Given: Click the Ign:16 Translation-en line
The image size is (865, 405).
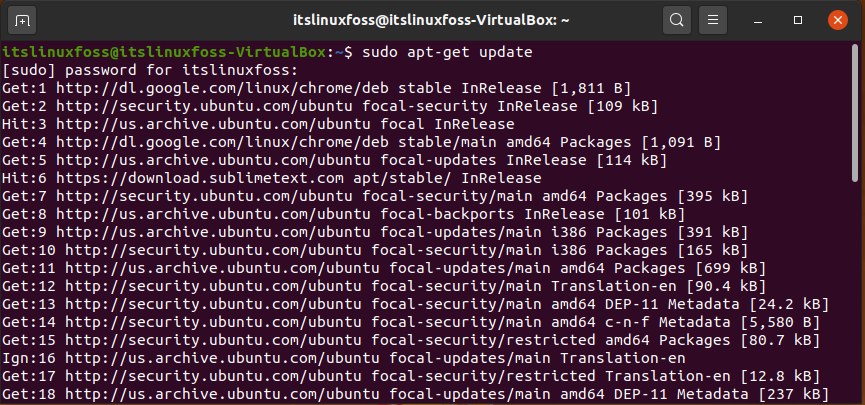Looking at the screenshot, I should (344, 358).
